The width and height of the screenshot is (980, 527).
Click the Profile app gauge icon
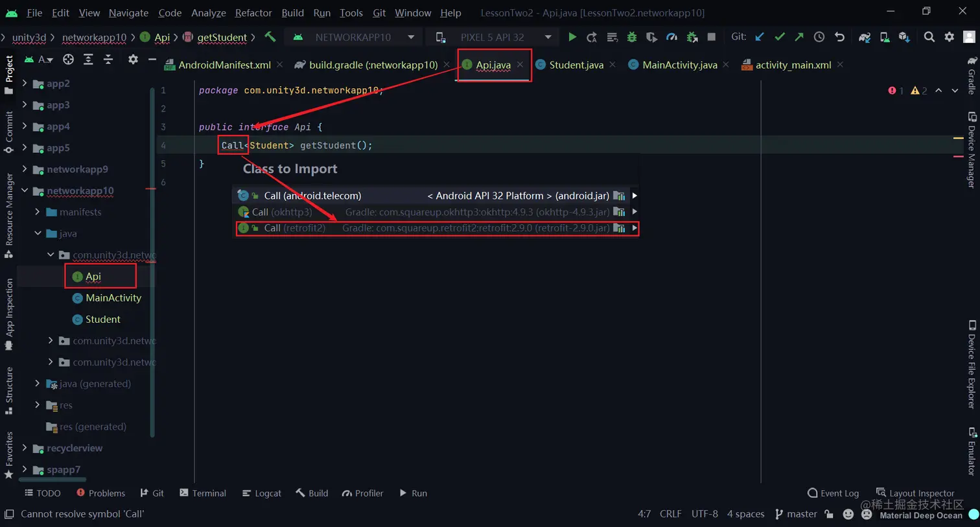(x=671, y=37)
